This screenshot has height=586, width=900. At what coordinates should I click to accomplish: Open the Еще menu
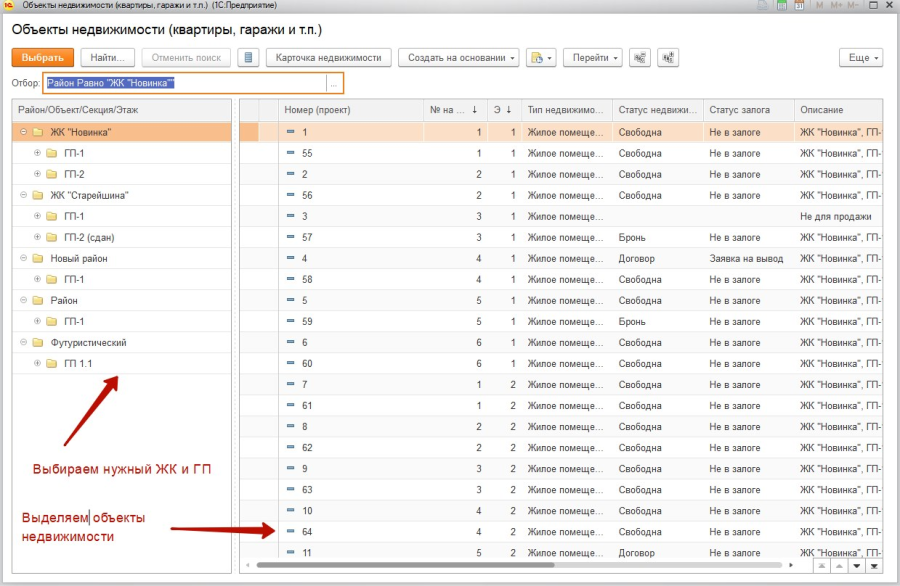point(863,58)
